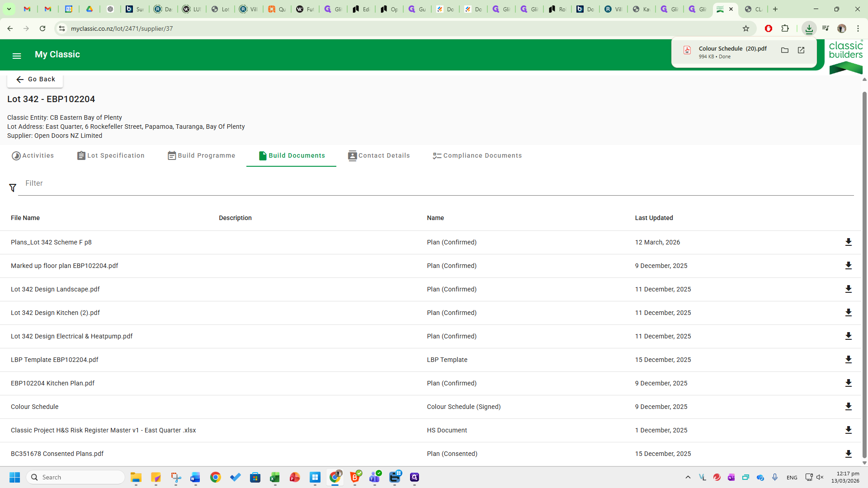This screenshot has height=488, width=868.
Task: Download BC351678 Consented Plans.pdf
Action: (848, 454)
